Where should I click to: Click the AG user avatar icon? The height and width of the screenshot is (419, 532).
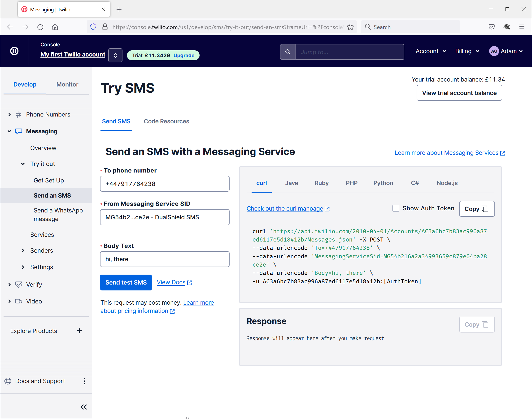point(494,51)
